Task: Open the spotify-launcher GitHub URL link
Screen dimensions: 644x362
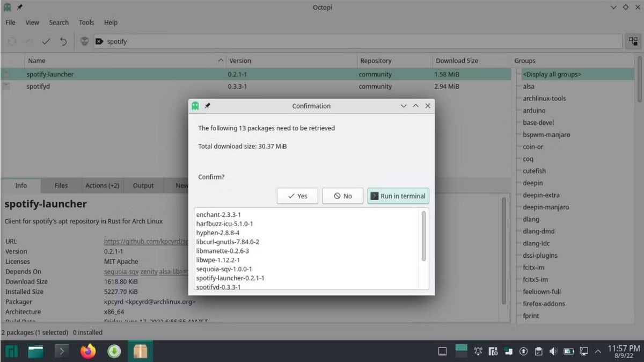Action: click(x=145, y=241)
